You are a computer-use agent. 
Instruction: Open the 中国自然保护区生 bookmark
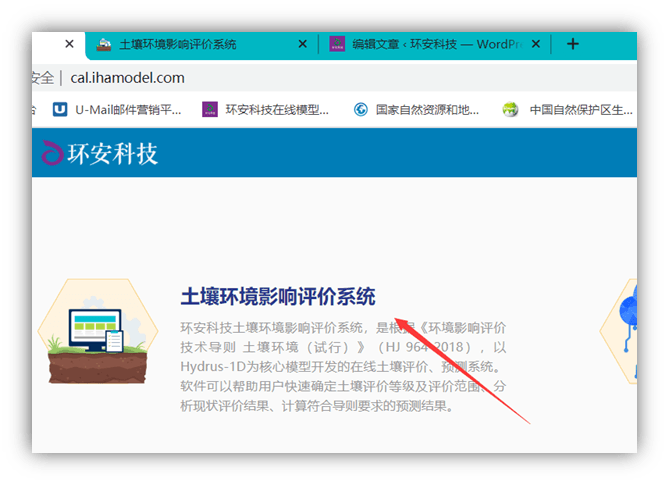point(568,110)
